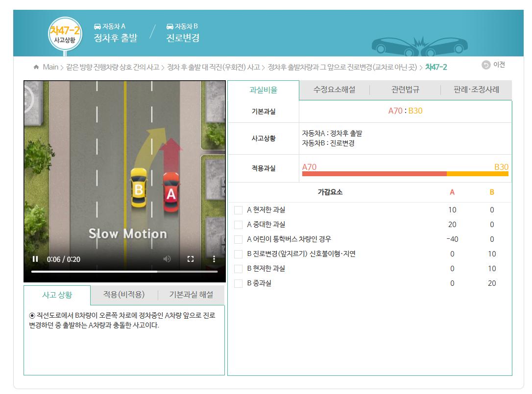Open the video's three-dot more options menu

tap(214, 259)
